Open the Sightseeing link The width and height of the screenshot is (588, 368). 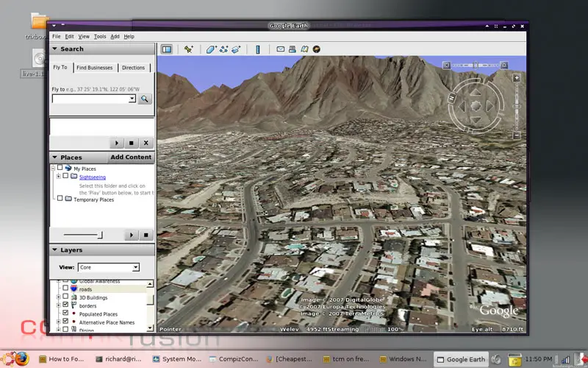click(x=93, y=177)
